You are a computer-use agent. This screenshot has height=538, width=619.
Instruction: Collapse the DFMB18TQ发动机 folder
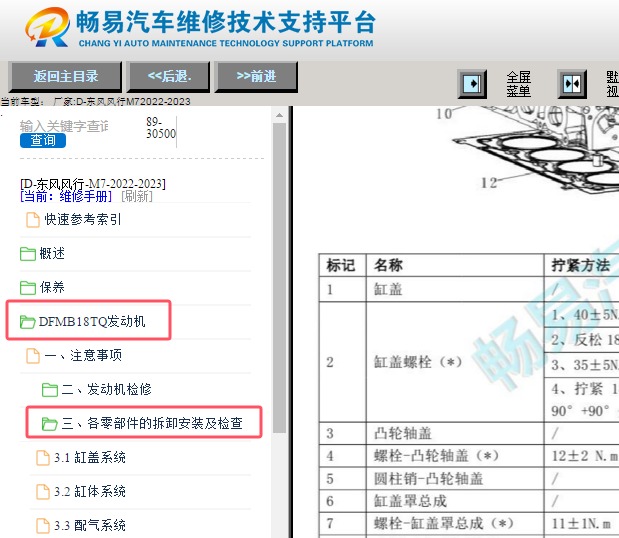[x=92, y=321]
